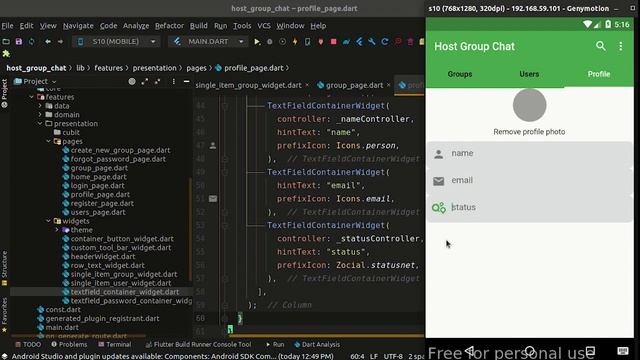Hide the Project panel with minus icon
Screen dimensions: 640x360
187,82
